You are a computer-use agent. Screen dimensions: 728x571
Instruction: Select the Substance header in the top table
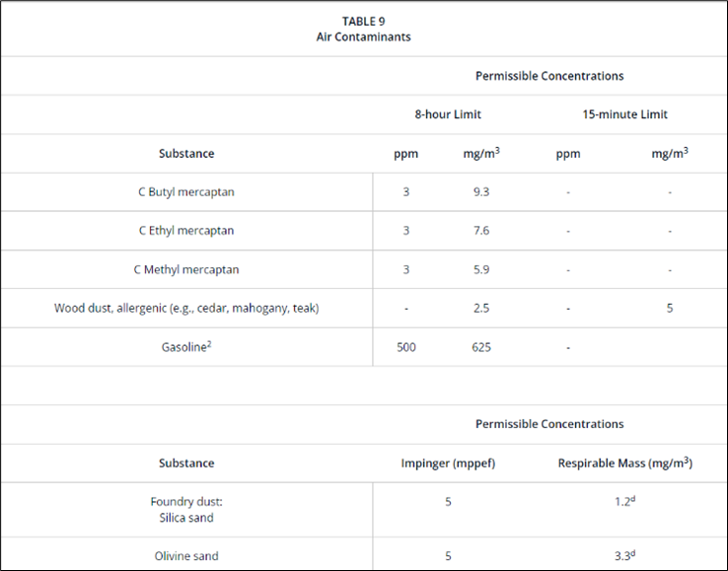pos(186,154)
